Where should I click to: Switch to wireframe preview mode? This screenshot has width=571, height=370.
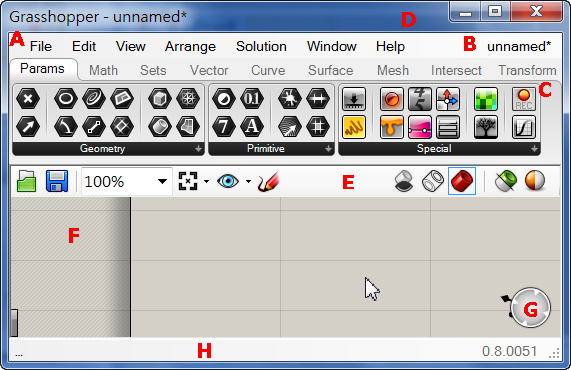click(433, 181)
